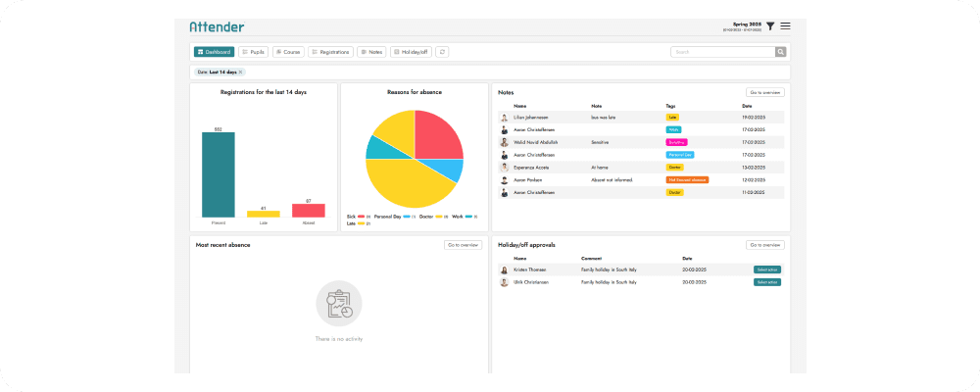Open Select action for Ulrik Christiansen
The image size is (980, 392).
point(766,282)
